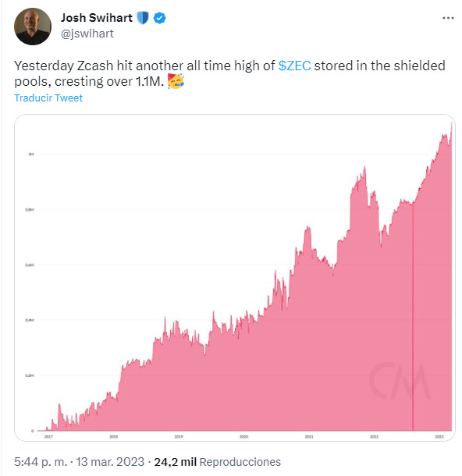This screenshot has height=476, width=462.
Task: Open Josh Swihart's profile avatar
Action: 33,27
